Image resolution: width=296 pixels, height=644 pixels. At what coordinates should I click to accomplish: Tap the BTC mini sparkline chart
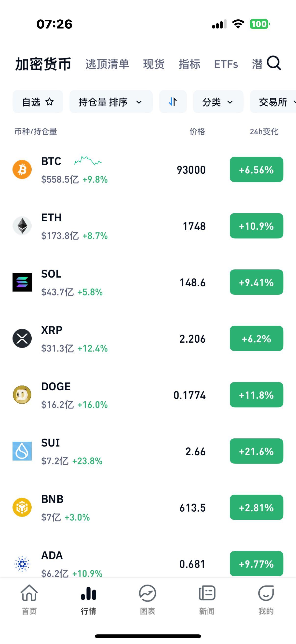point(88,160)
